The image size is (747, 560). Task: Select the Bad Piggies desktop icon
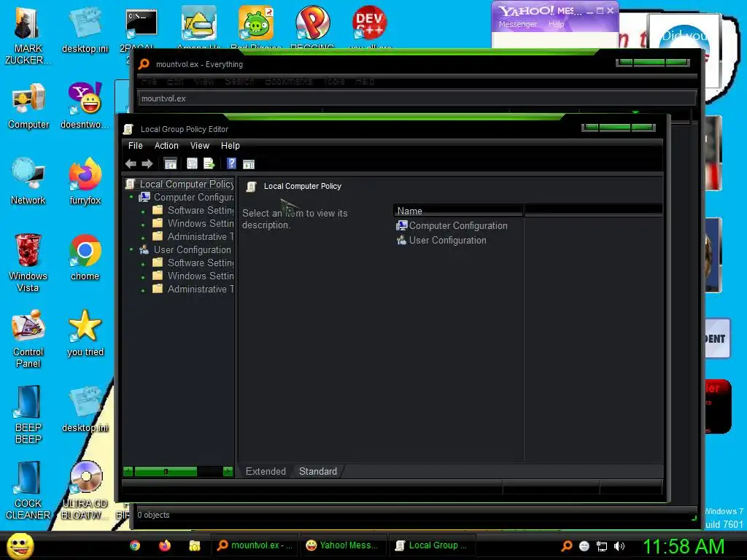[256, 28]
